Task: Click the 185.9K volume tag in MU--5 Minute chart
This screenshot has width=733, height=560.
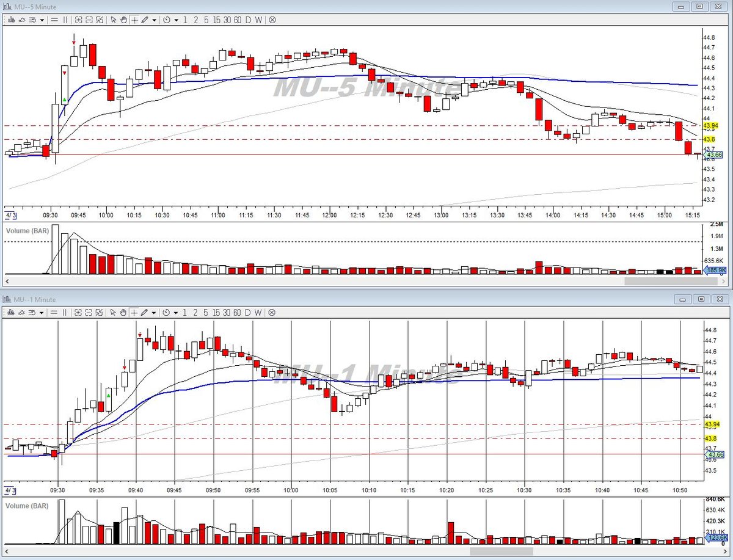Action: pos(715,270)
